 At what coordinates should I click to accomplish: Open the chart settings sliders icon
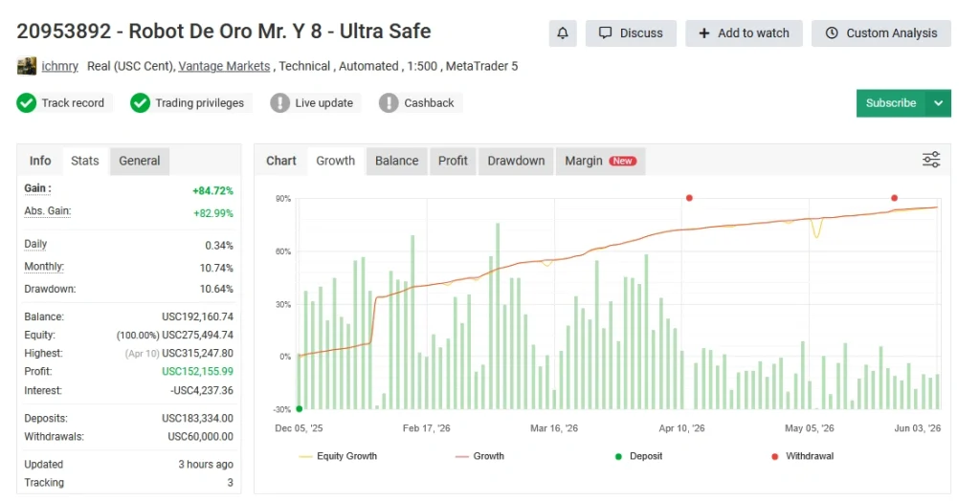(931, 160)
